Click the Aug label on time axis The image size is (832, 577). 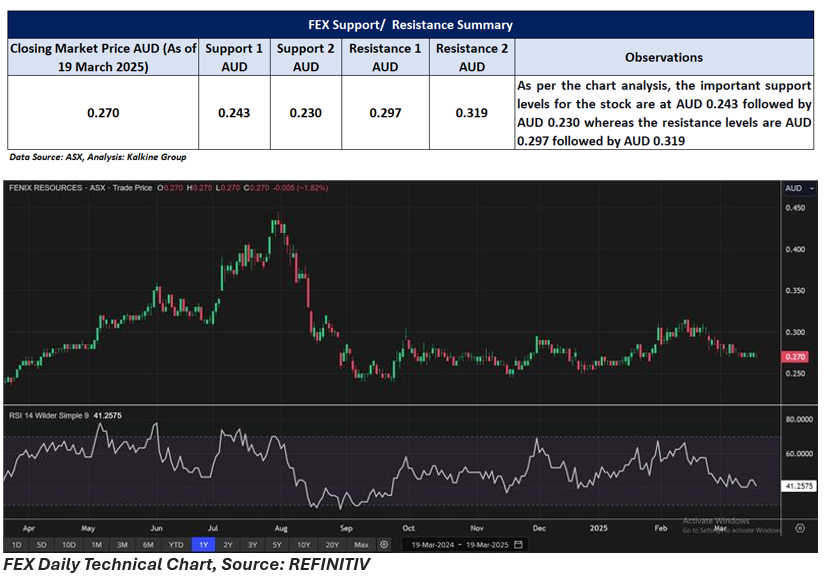[x=281, y=528]
